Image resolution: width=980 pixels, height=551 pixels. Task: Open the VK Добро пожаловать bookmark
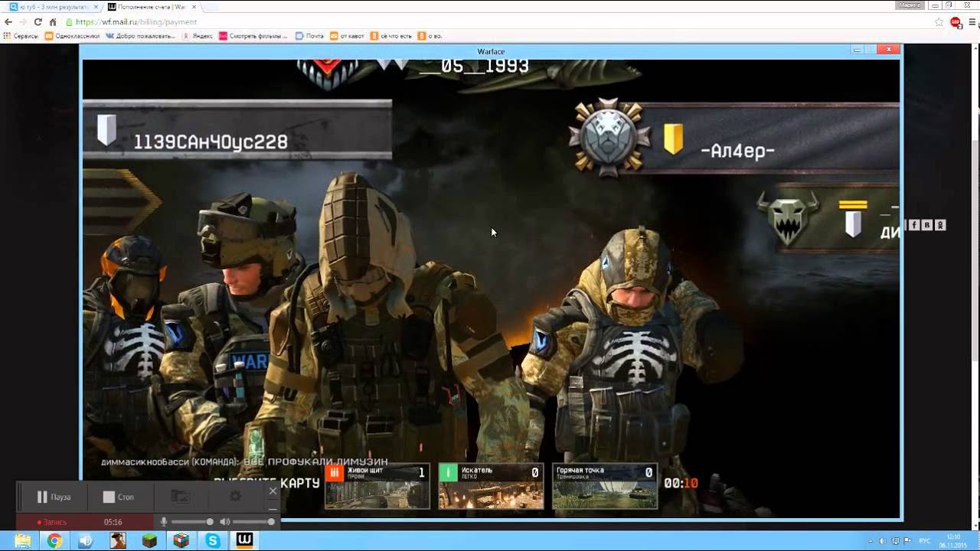click(140, 36)
